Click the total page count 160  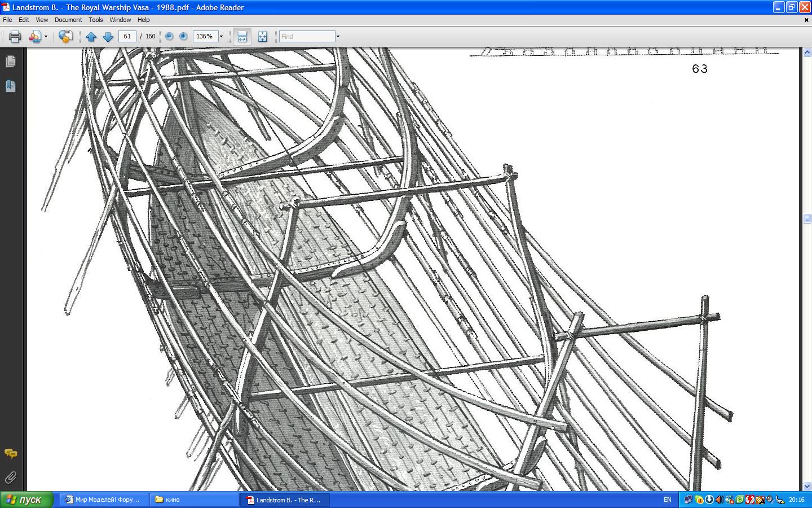click(x=150, y=36)
